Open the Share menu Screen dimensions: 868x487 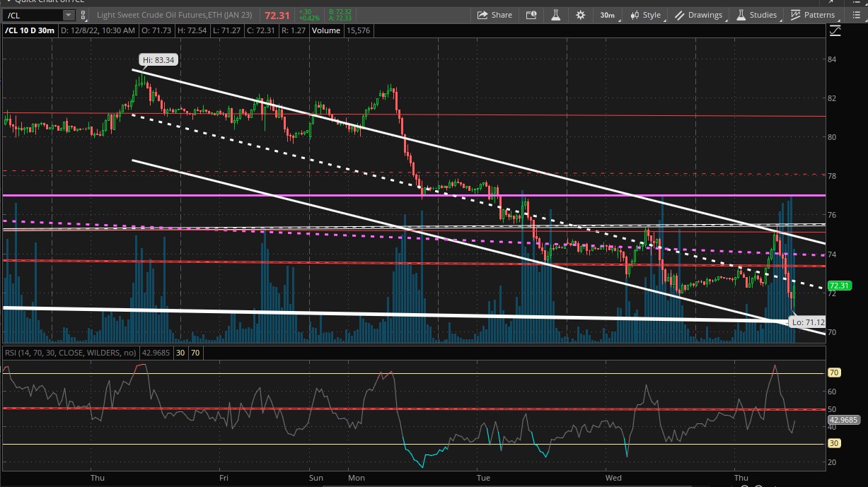tap(494, 15)
